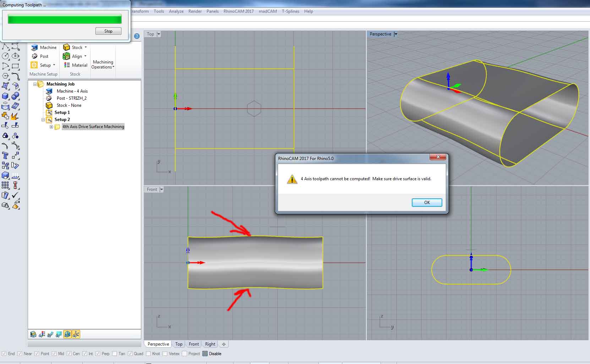Image resolution: width=590 pixels, height=364 pixels.
Task: Click the Explode tool icon
Action: pos(15,116)
